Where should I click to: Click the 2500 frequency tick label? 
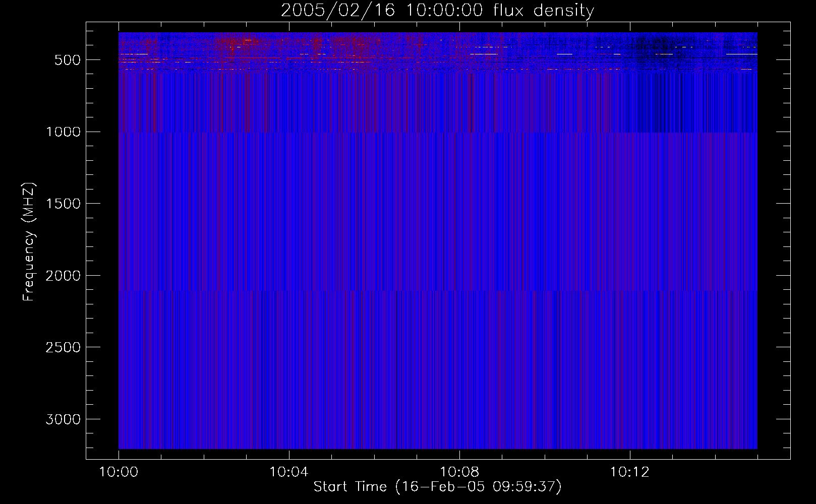(x=63, y=348)
